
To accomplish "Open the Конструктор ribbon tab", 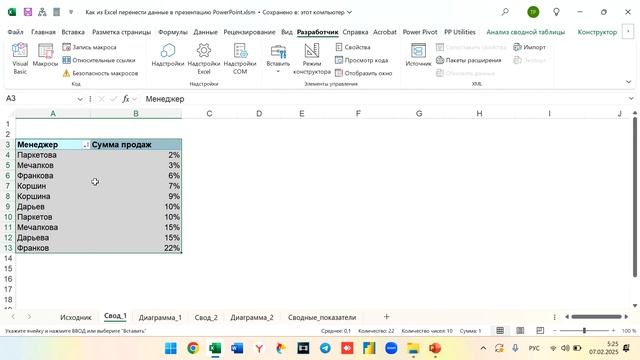I will 597,32.
